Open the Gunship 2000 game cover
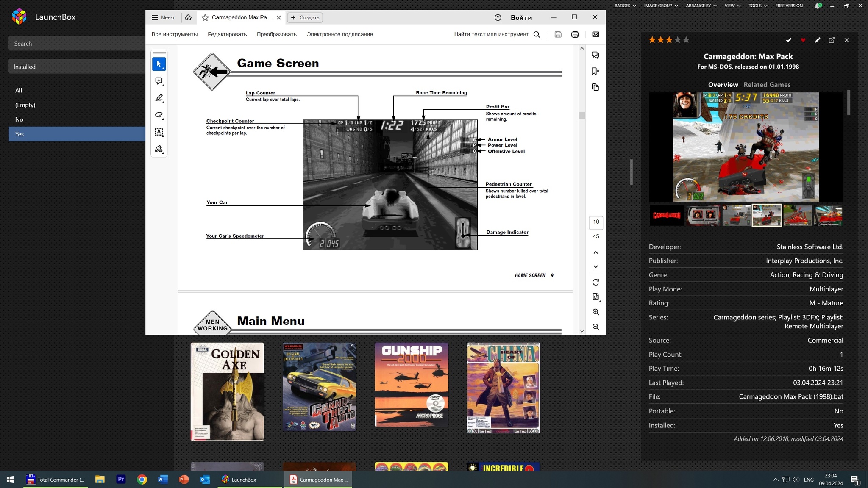The width and height of the screenshot is (868, 488). click(x=411, y=385)
